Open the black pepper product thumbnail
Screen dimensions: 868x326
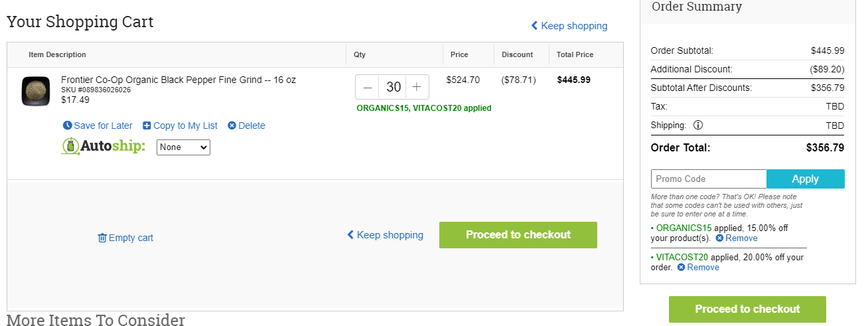[36, 91]
